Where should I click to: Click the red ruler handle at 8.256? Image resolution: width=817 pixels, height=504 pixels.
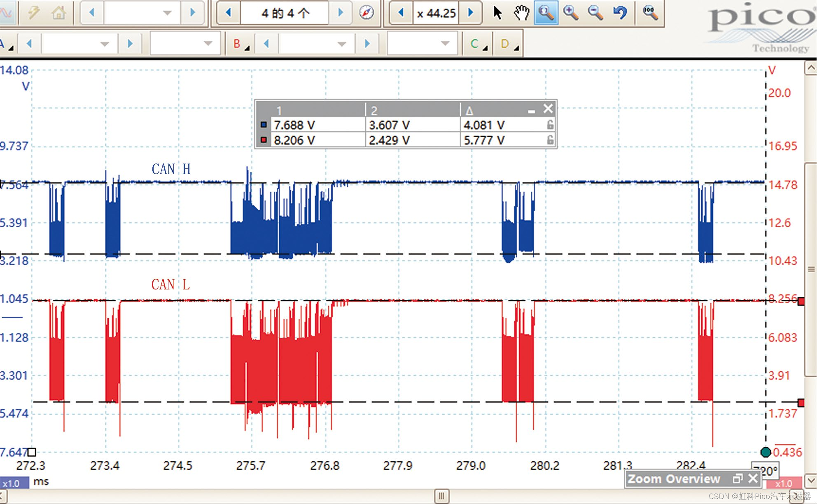[x=801, y=301]
